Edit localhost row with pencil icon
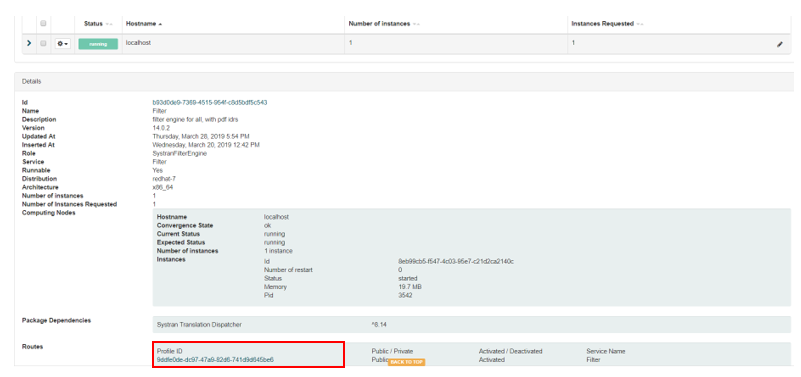Screen dimensions: 801x377 (x=780, y=44)
